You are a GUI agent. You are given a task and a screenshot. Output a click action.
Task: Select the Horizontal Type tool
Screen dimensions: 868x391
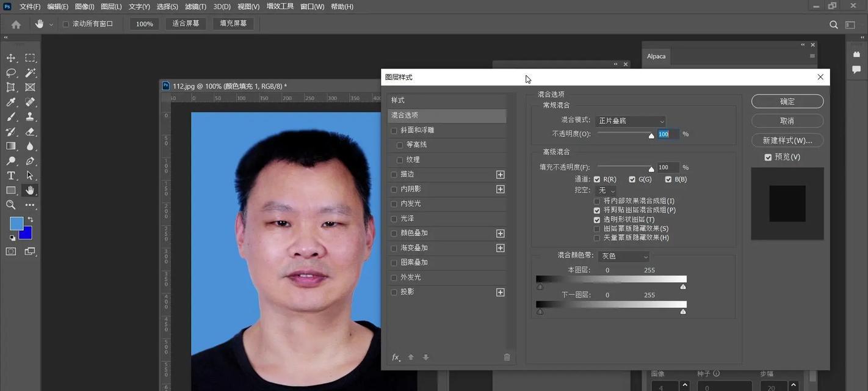[11, 176]
